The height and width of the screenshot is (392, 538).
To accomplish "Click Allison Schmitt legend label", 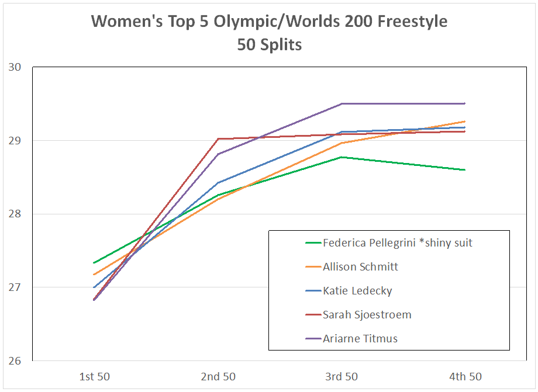I will tap(360, 266).
